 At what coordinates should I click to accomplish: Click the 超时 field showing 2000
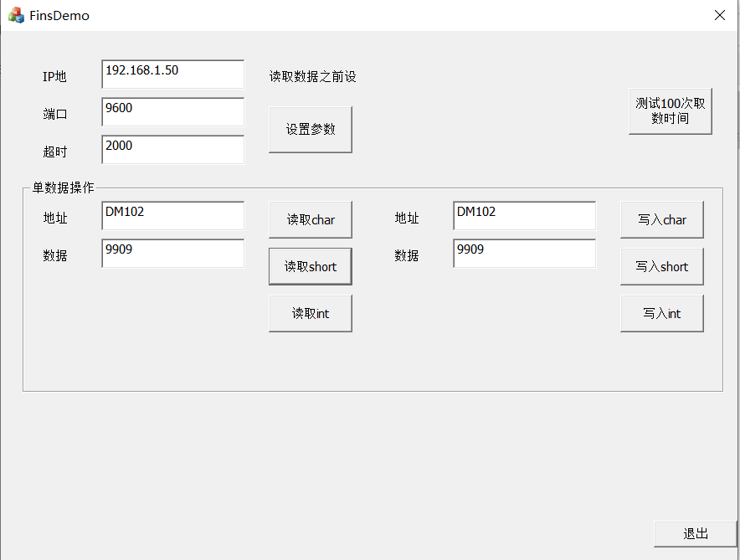pos(172,149)
